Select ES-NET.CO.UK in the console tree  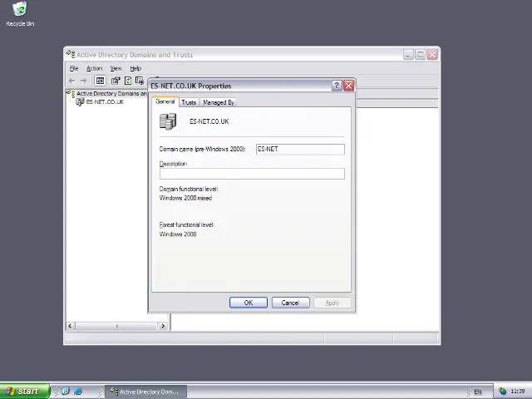click(105, 101)
